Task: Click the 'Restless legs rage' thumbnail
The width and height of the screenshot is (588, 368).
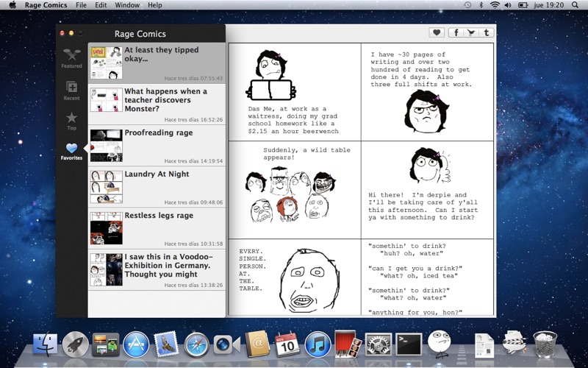Action: point(106,228)
